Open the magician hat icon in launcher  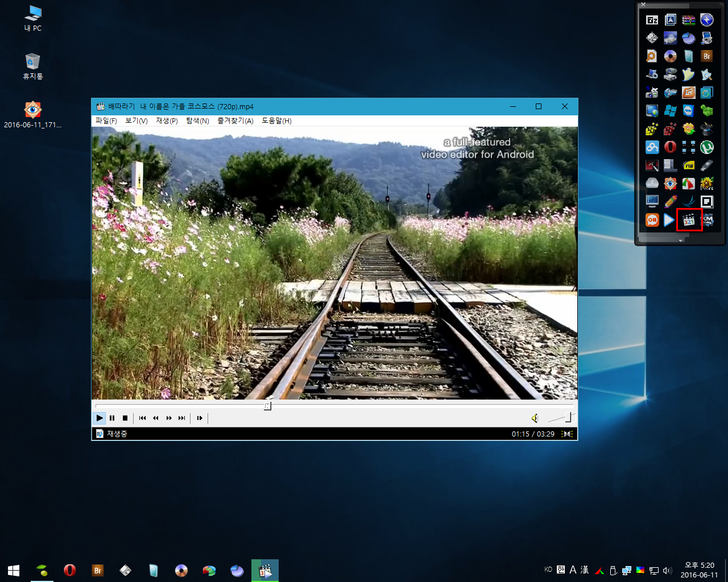pyautogui.click(x=707, y=129)
